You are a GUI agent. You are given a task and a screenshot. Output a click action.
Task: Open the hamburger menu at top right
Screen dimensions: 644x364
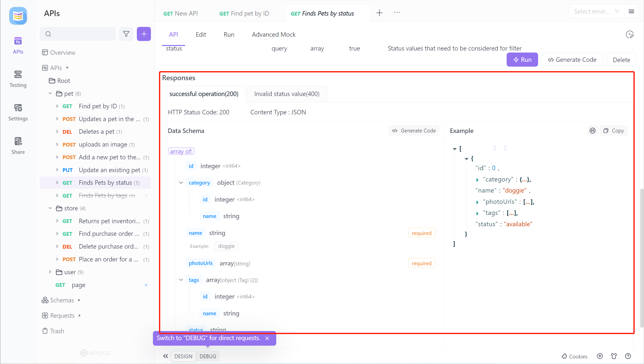632,11
